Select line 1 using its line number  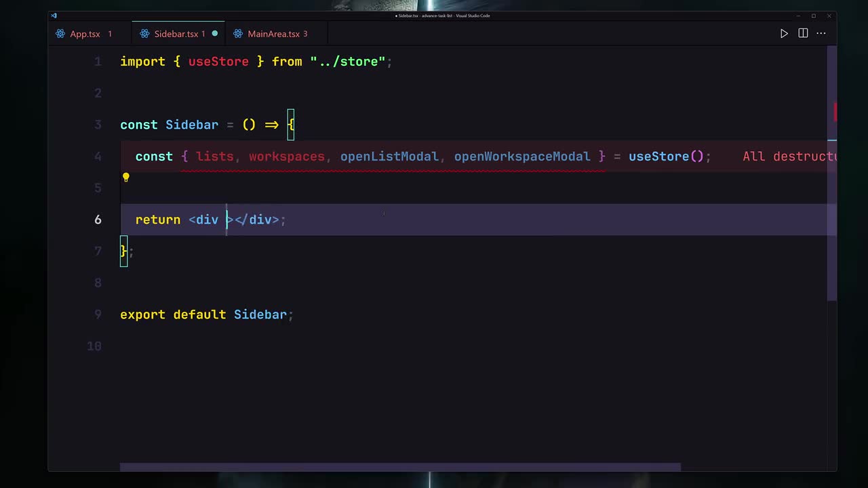point(98,62)
